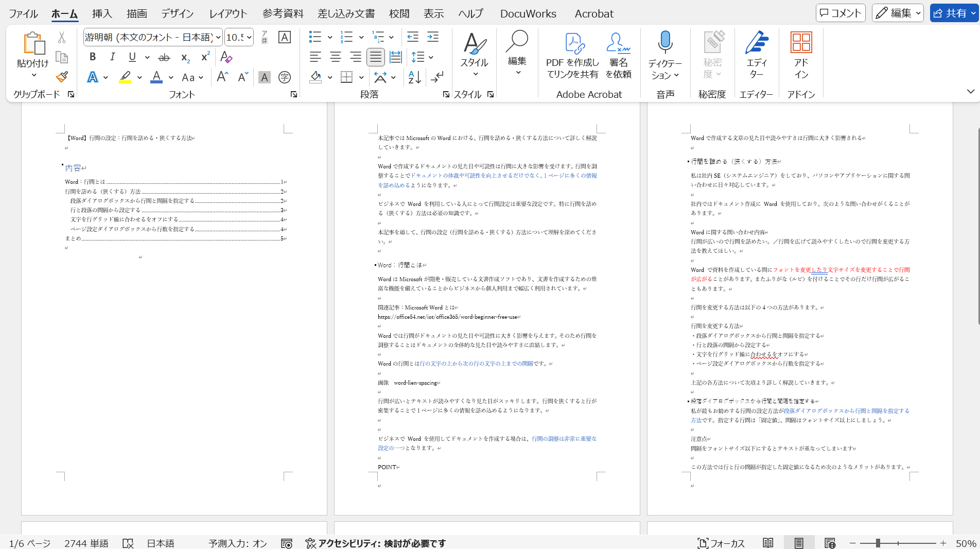The height and width of the screenshot is (549, 980).
Task: Click the yellow highlight color swatch
Action: pos(125,77)
